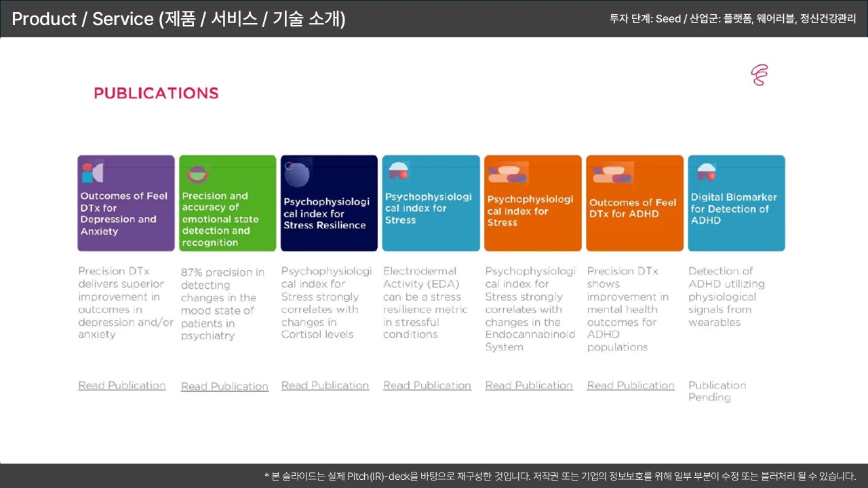Click the Product / Service slide title

click(178, 19)
